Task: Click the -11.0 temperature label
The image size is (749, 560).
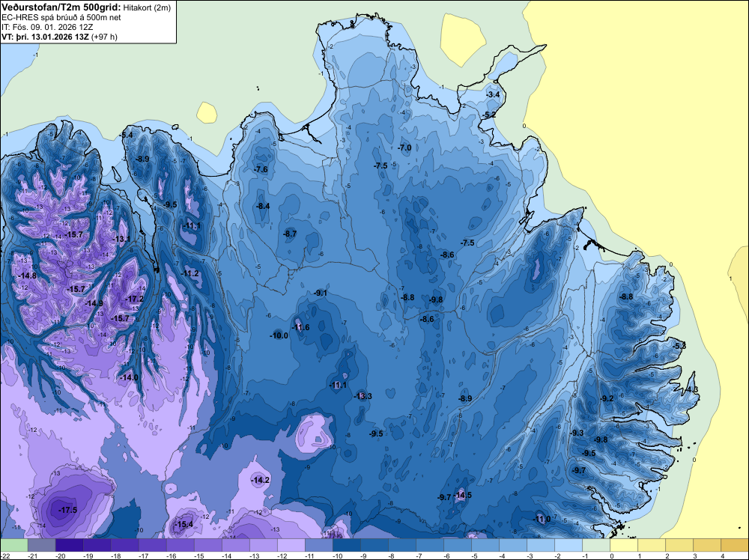Action: pyautogui.click(x=542, y=519)
